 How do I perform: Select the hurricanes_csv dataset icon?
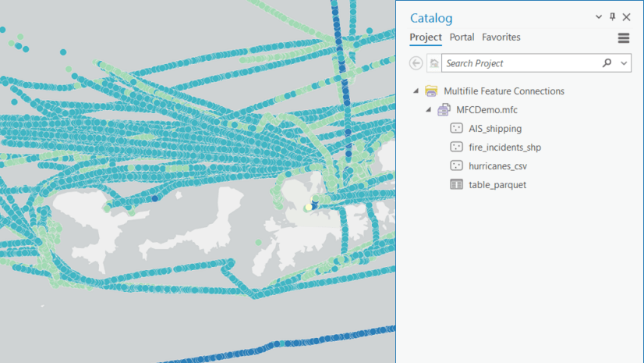[x=456, y=165]
